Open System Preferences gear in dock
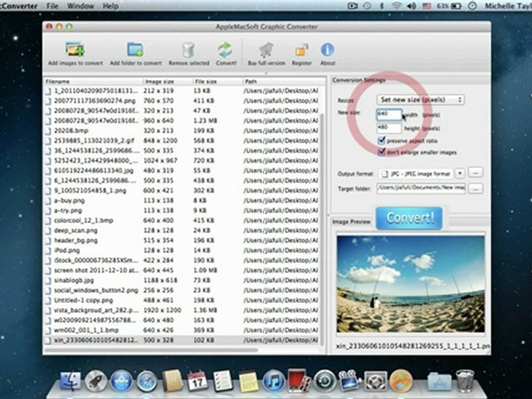532x399 pixels. (x=375, y=381)
